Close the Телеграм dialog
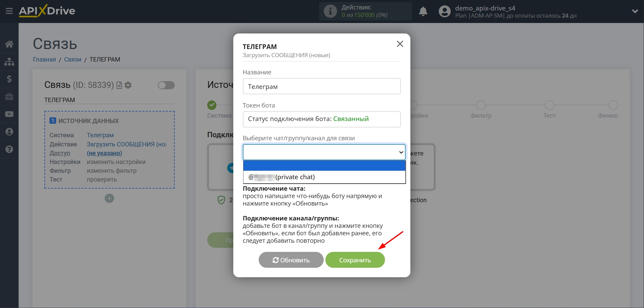Image resolution: width=644 pixels, height=308 pixels. point(400,44)
